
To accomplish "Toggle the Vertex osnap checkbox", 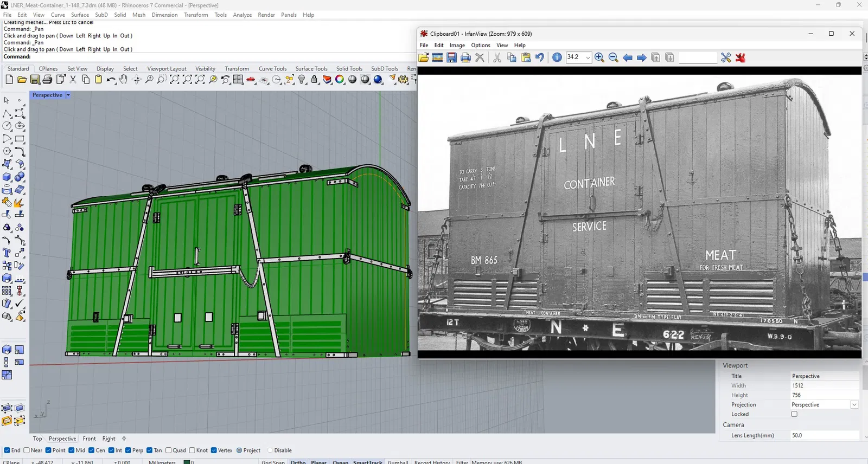I will (214, 450).
